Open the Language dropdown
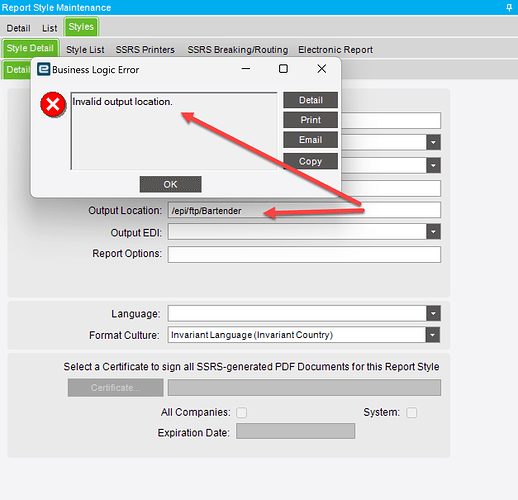The image size is (518, 500). [x=433, y=313]
